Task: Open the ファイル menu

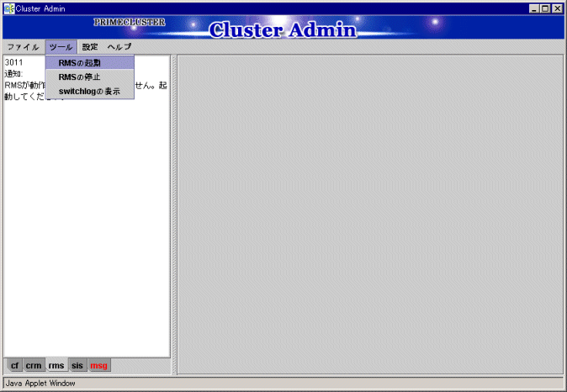Action: 24,47
